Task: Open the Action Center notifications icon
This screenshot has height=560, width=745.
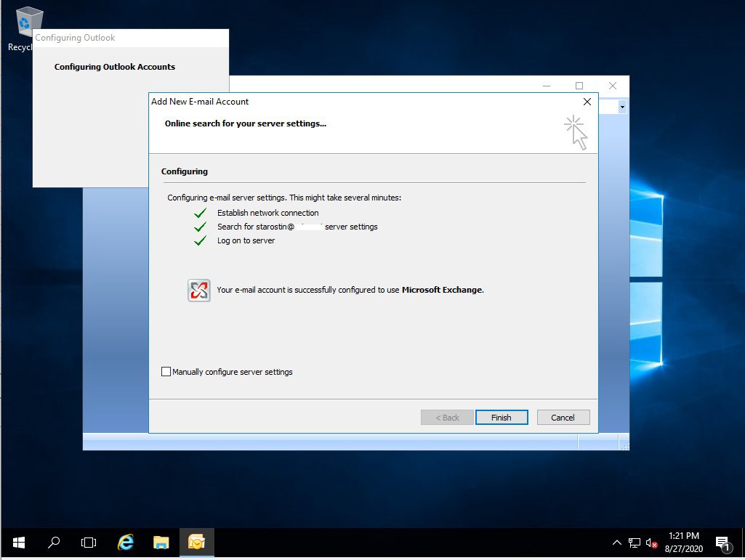Action: point(723,543)
